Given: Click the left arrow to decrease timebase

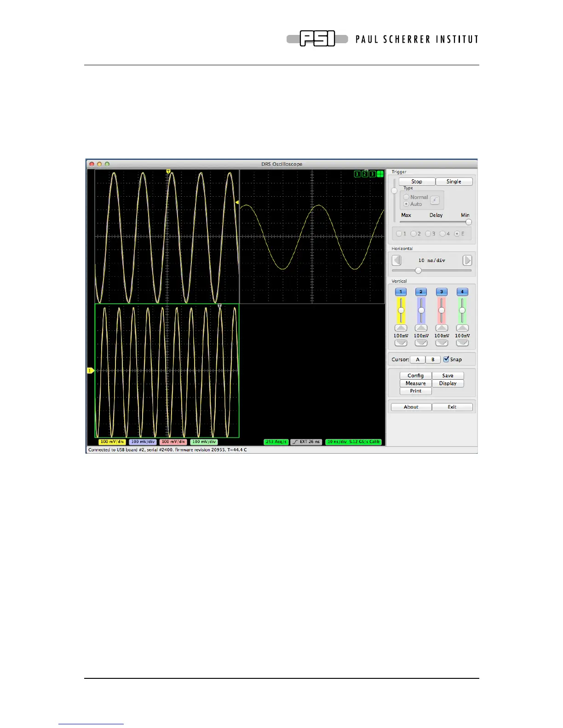Looking at the screenshot, I should (396, 261).
